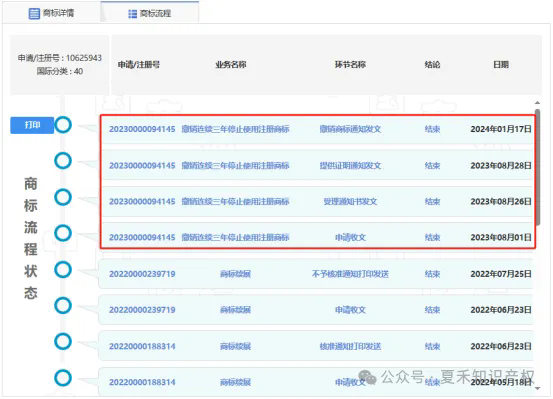
Task: Open 20230000094145 in the 2023年08月01日 row
Action: tap(142, 237)
